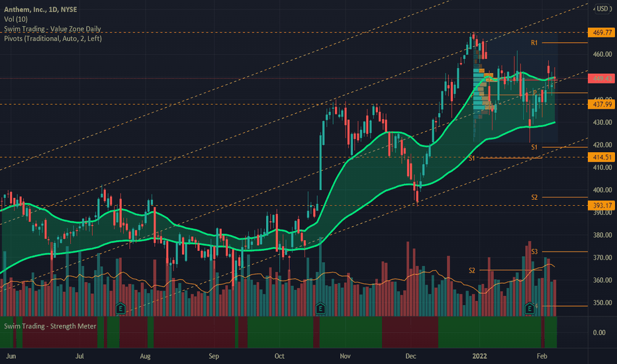Click the 393.17 price level label
617x364 pixels.
(602, 205)
